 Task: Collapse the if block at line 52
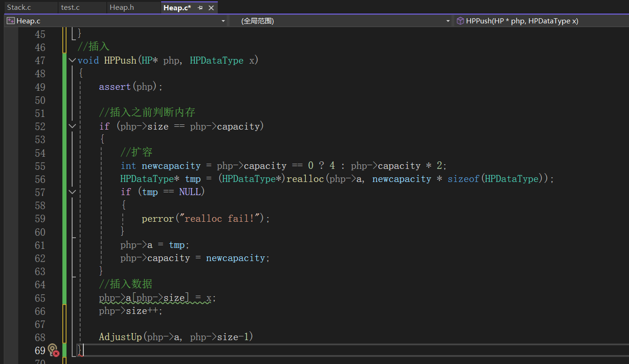click(x=72, y=126)
